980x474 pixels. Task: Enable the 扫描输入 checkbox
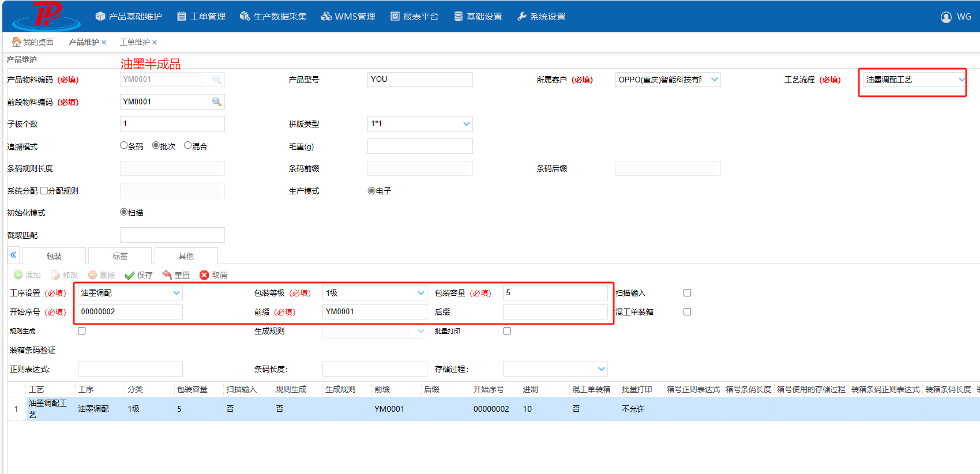click(x=687, y=293)
